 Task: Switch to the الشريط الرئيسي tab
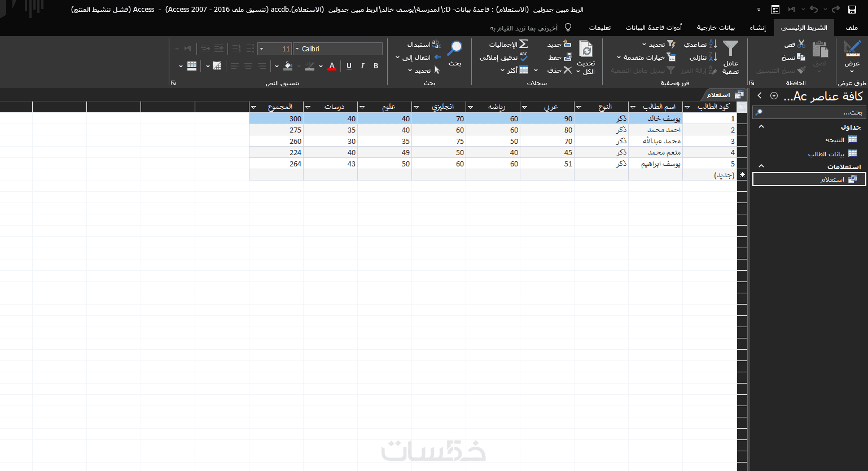click(x=804, y=28)
